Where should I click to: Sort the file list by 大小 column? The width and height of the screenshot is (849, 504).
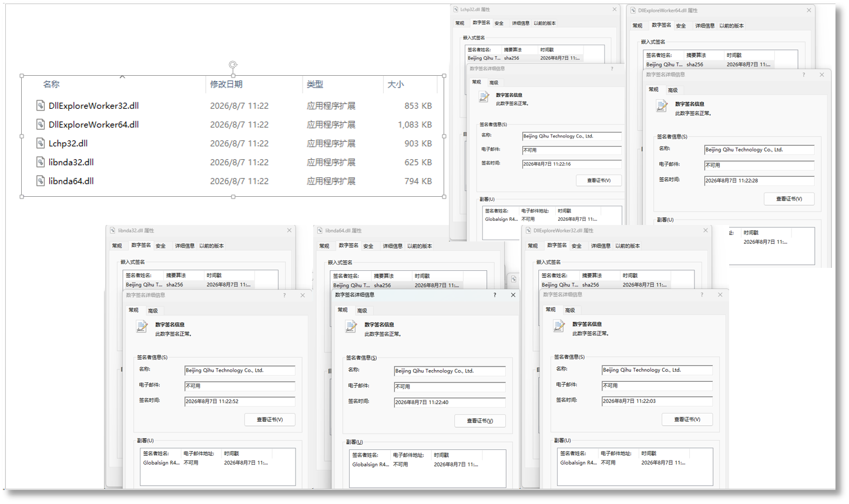tap(395, 85)
